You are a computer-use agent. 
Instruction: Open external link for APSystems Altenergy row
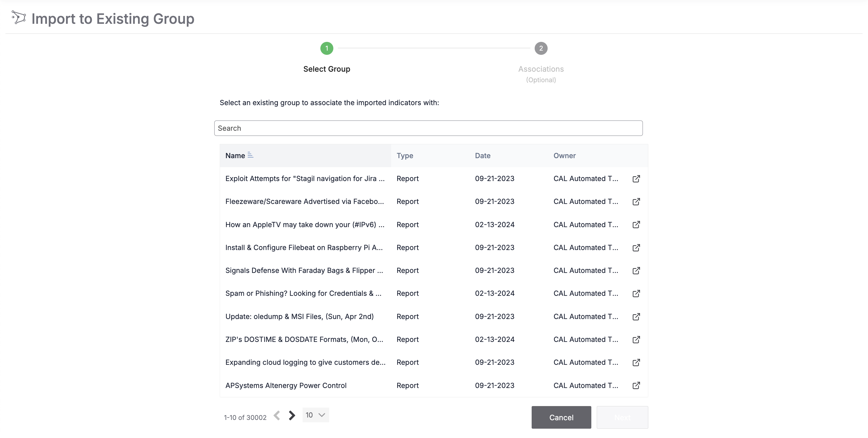point(636,386)
